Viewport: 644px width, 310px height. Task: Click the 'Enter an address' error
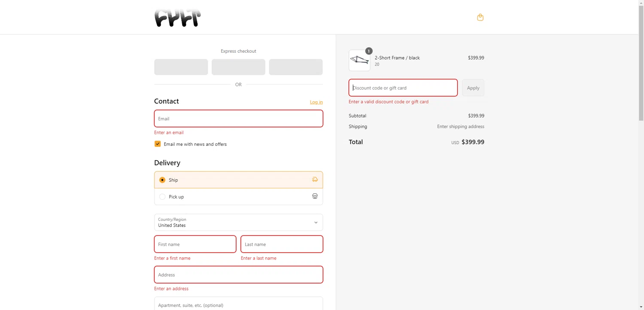[171, 289]
